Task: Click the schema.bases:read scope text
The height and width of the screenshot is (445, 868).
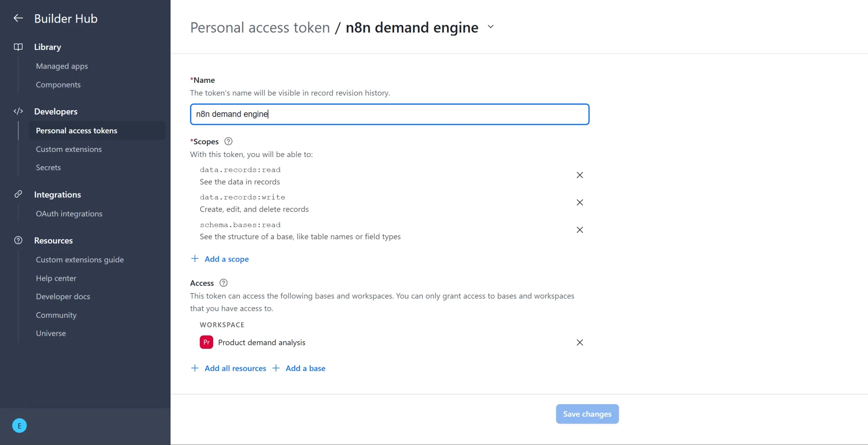Action: 240,225
